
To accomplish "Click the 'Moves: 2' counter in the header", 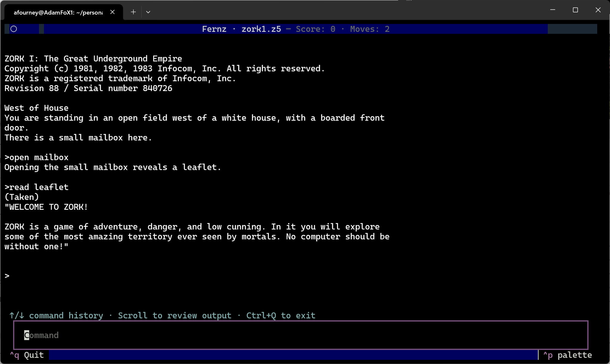I will [370, 29].
